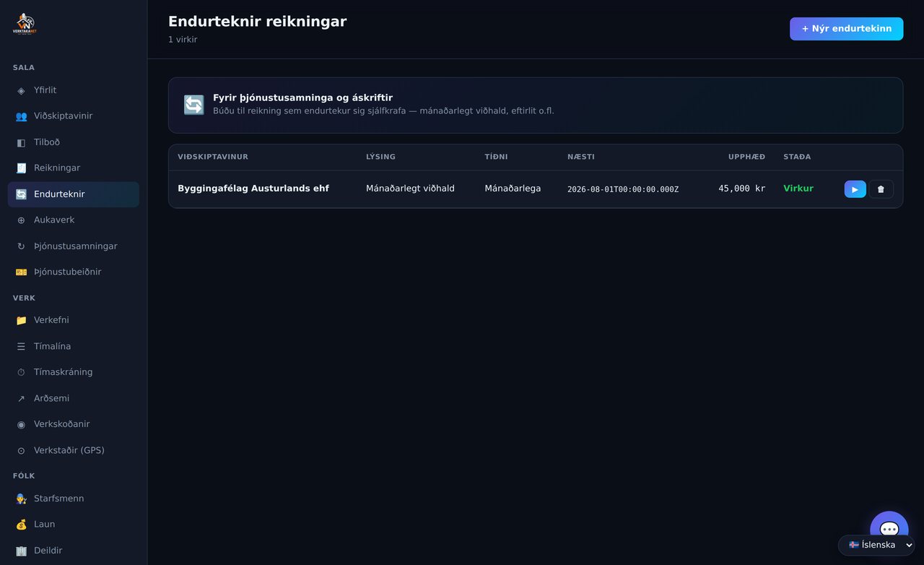
Task: Navigate to Deildir
Action: pos(74,551)
